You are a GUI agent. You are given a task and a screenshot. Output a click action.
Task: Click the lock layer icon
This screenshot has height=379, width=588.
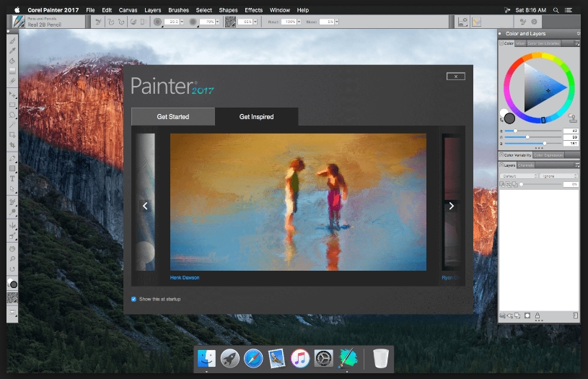[537, 315]
